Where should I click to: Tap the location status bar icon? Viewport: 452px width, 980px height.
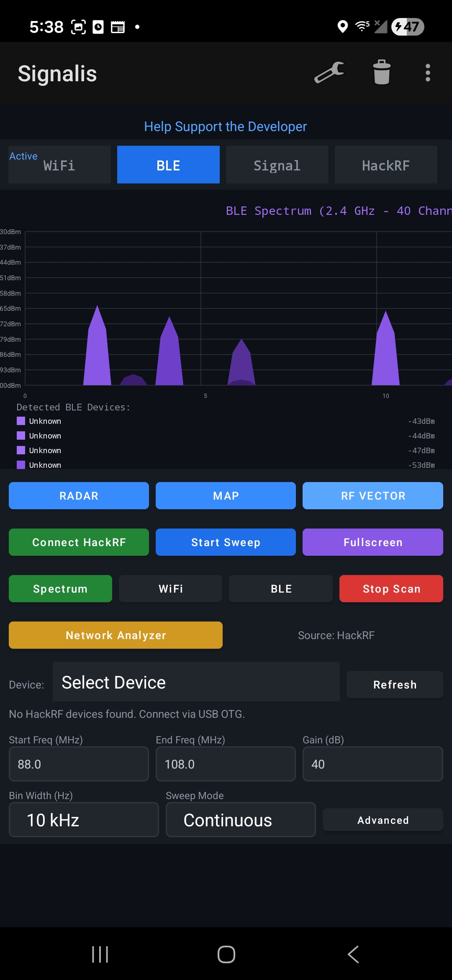click(343, 27)
